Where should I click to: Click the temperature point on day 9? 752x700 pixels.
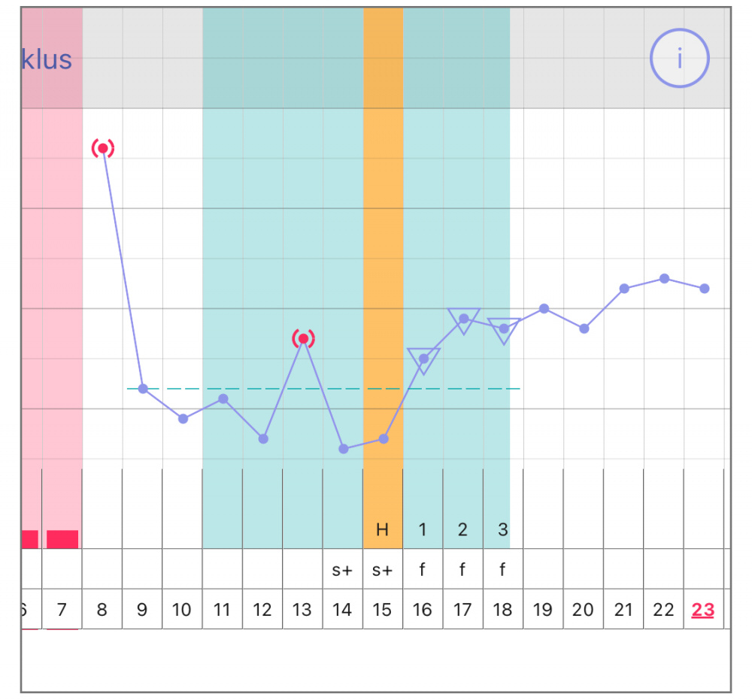pyautogui.click(x=143, y=389)
